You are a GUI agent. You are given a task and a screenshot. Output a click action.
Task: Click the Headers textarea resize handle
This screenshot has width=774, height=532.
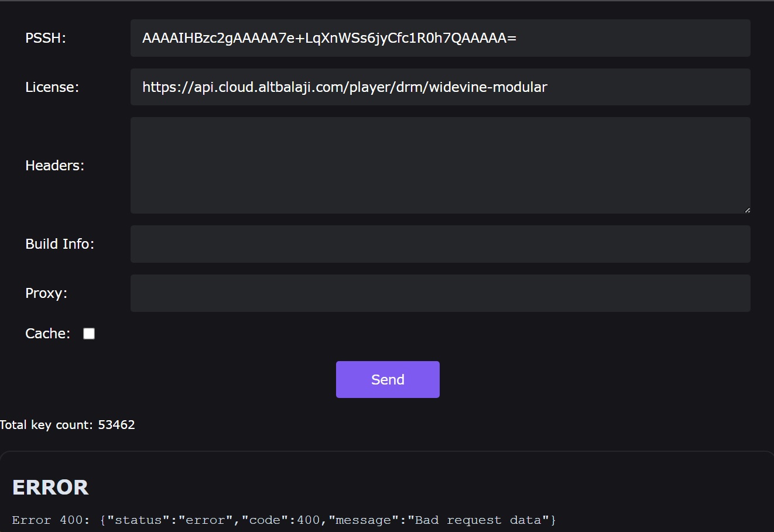tap(747, 210)
